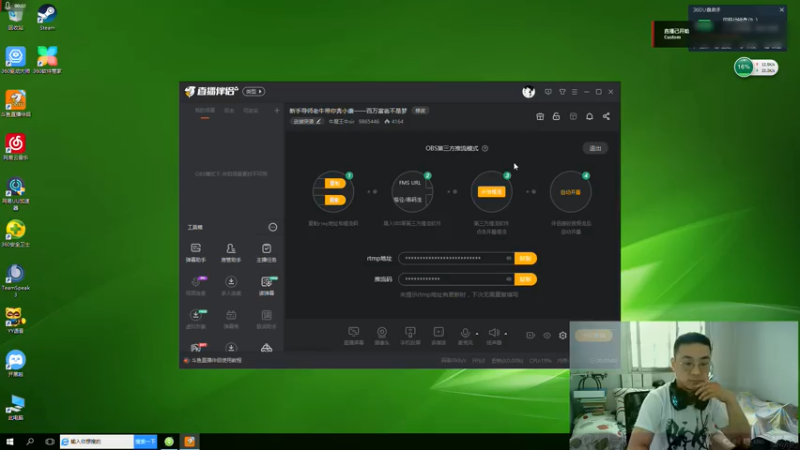Click the unlock padlock icon in header

tap(556, 116)
